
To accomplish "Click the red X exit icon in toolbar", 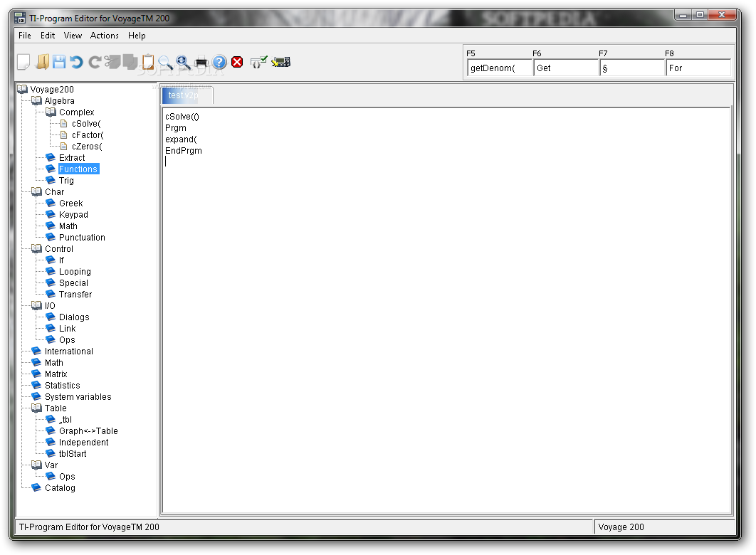I will point(237,62).
